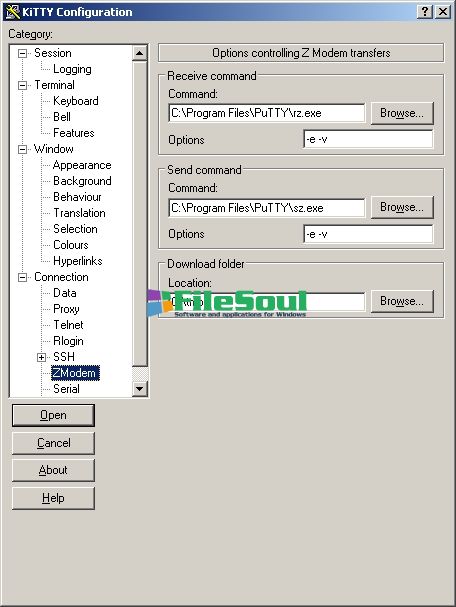
Task: Open the Hyperlinks settings category
Action: pos(77,261)
